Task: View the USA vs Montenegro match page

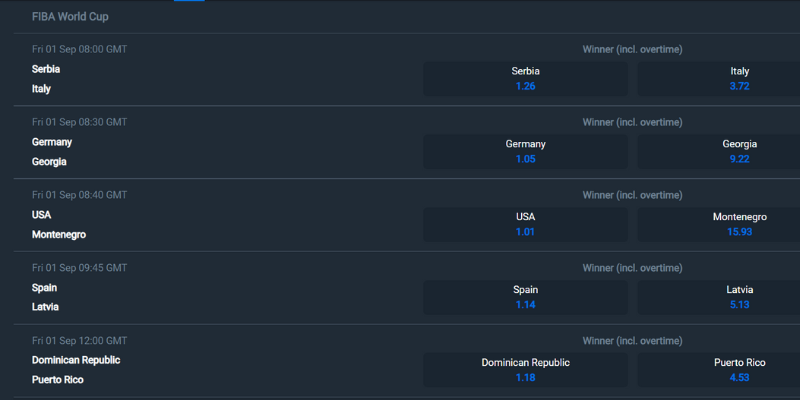Action: tap(58, 225)
